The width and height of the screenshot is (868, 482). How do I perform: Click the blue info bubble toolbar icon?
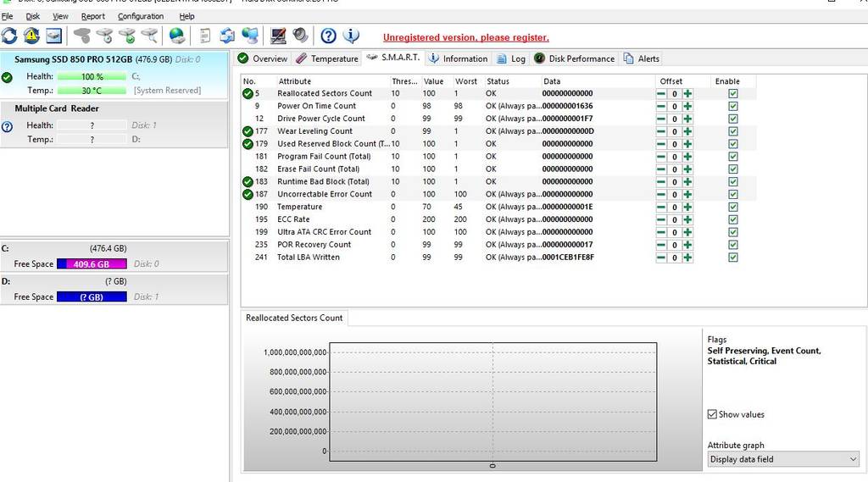tap(350, 36)
